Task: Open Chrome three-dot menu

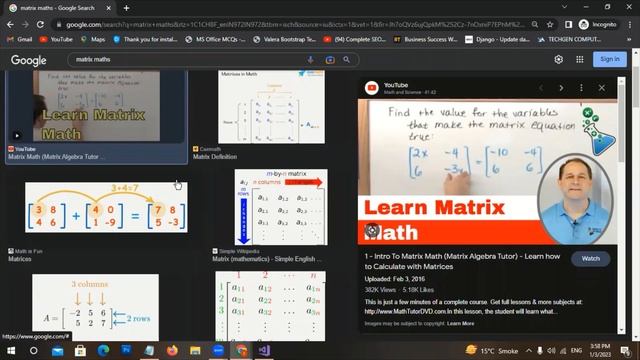Action: click(630, 24)
